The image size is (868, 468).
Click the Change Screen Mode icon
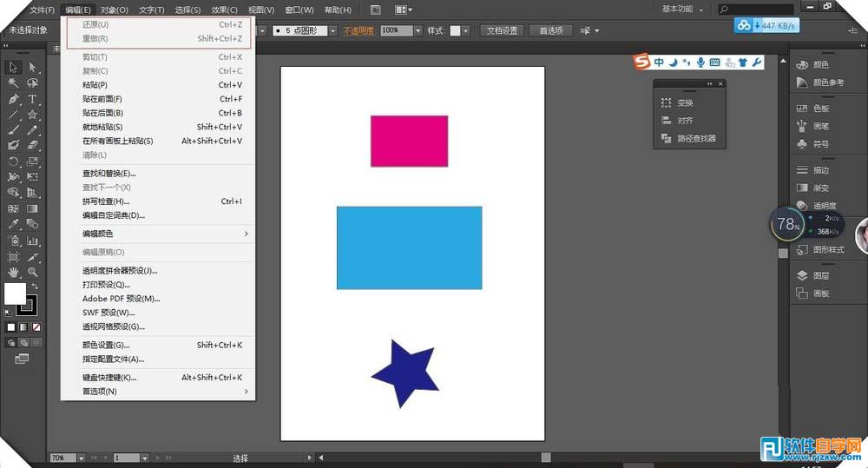[x=23, y=359]
